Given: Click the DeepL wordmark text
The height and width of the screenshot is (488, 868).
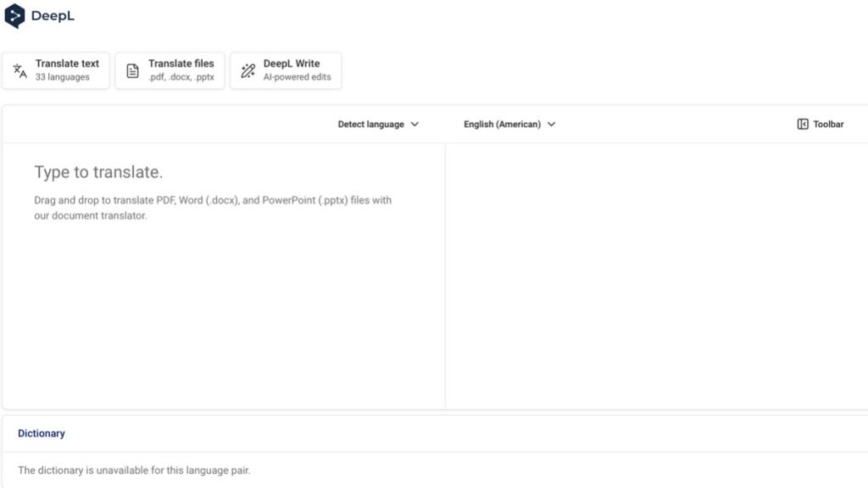Looking at the screenshot, I should [53, 16].
